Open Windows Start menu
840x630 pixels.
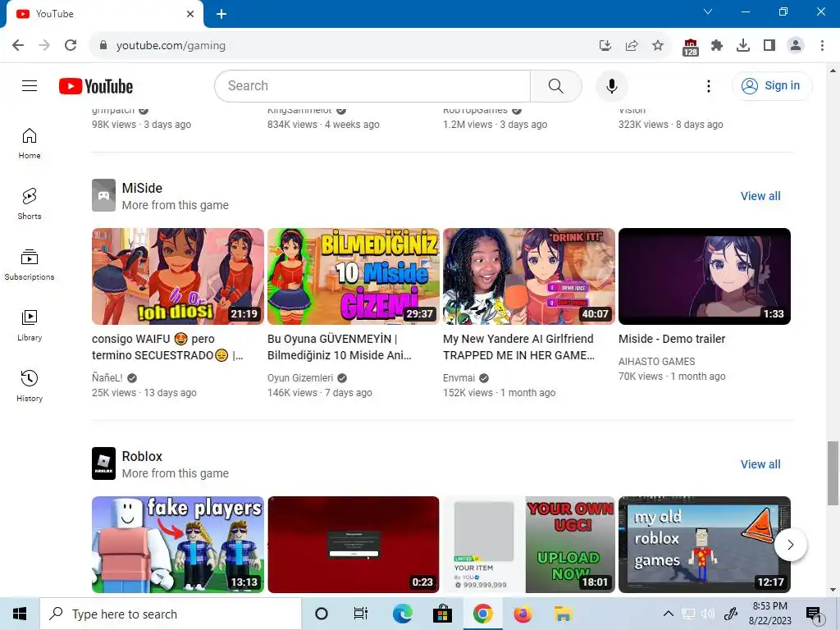(20, 614)
